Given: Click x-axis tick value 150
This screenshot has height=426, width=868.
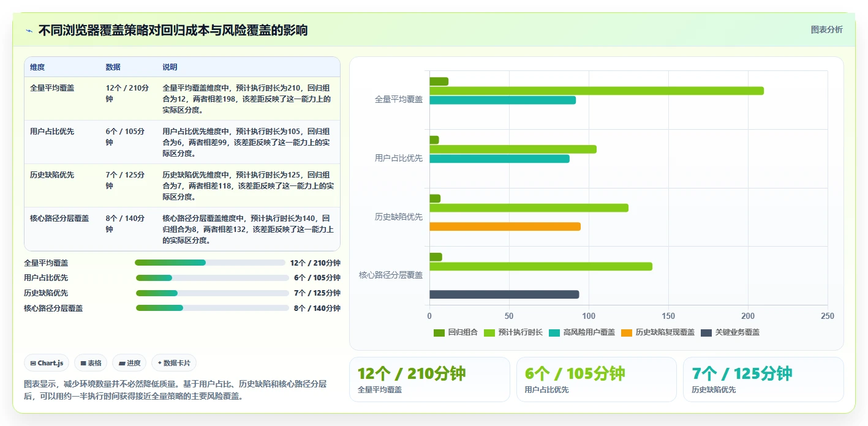Looking at the screenshot, I should click(x=668, y=316).
